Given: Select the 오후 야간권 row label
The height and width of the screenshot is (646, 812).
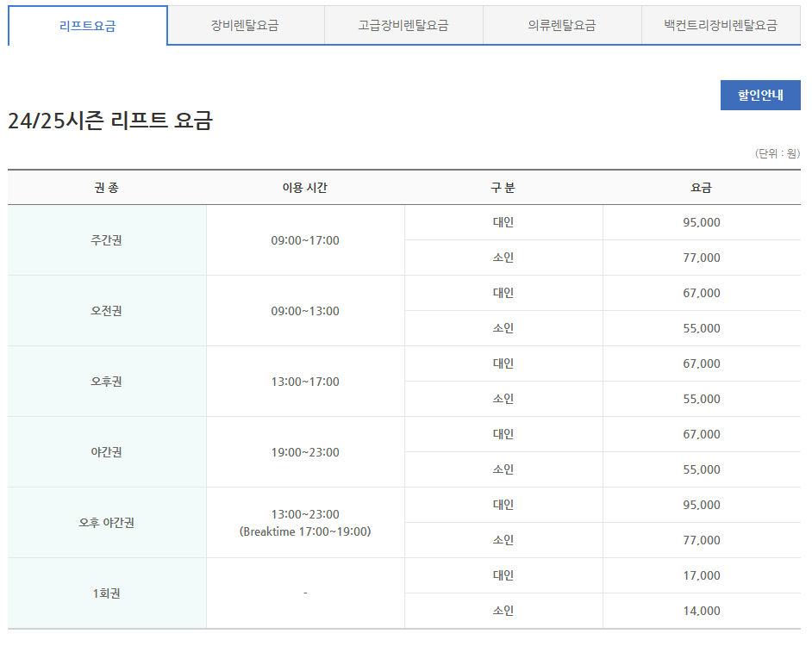Looking at the screenshot, I should tap(107, 523).
